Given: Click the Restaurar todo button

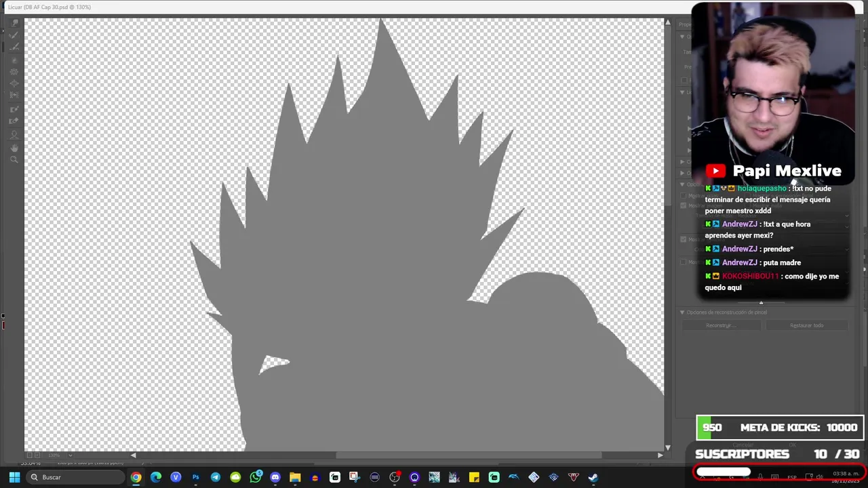Looking at the screenshot, I should tap(806, 325).
